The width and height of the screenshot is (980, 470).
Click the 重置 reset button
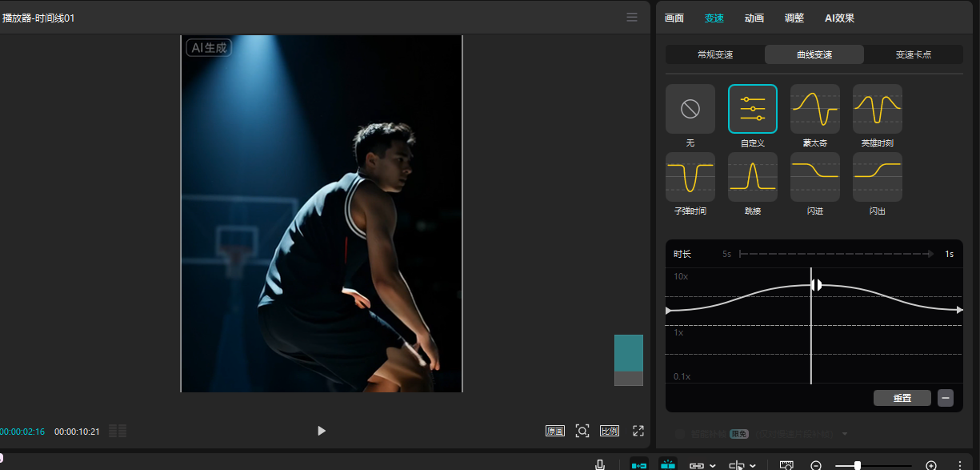[902, 398]
